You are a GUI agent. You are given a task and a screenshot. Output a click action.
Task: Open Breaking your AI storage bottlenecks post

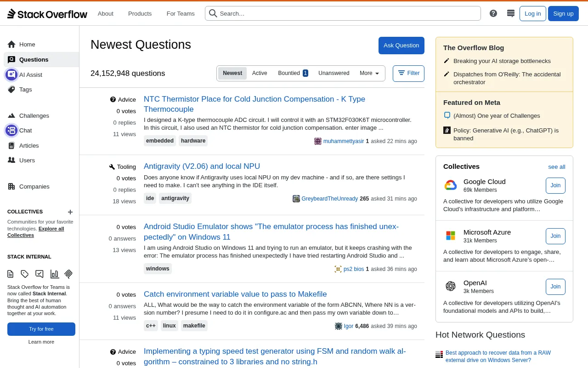tap(502, 61)
